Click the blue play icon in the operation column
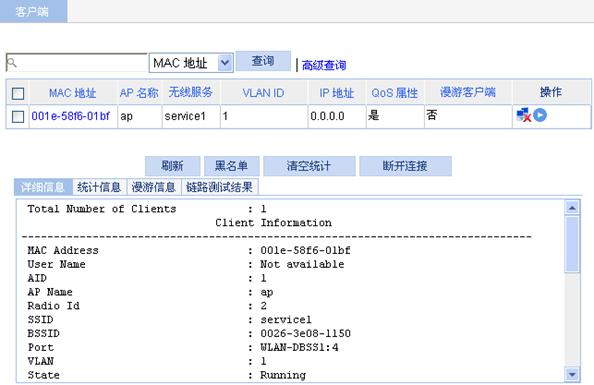 [x=540, y=115]
